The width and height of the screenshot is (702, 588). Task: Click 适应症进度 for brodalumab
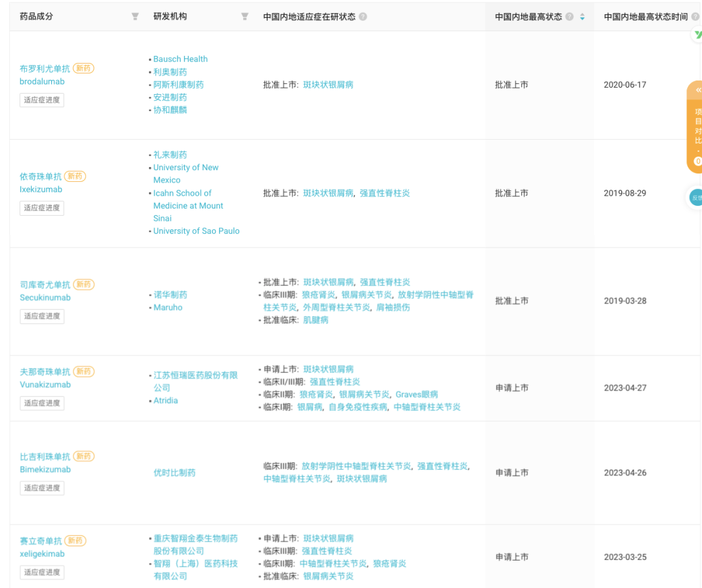[x=42, y=100]
